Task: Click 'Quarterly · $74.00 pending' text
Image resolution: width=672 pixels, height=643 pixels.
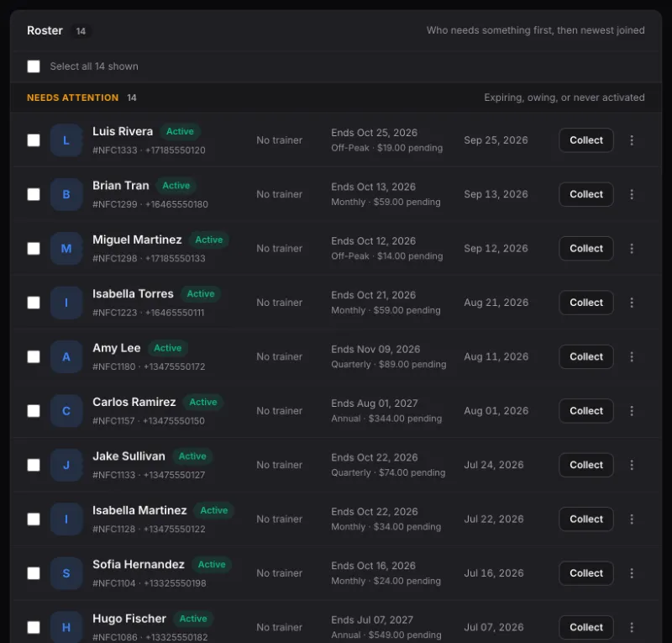Action: click(x=388, y=472)
